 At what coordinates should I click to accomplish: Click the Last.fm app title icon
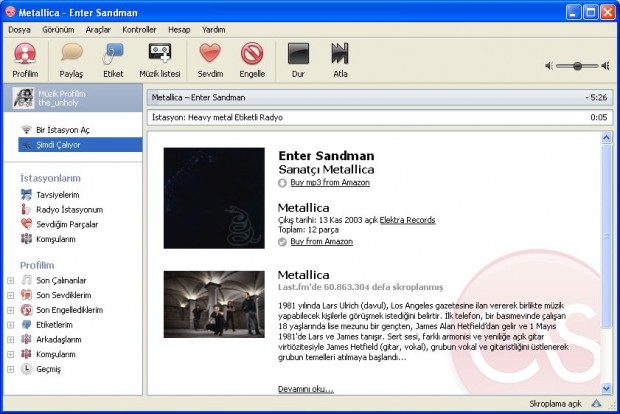click(x=10, y=12)
